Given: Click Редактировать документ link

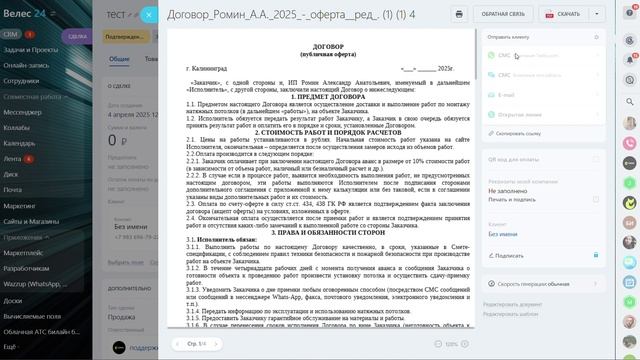Looking at the screenshot, I should click(x=513, y=304).
